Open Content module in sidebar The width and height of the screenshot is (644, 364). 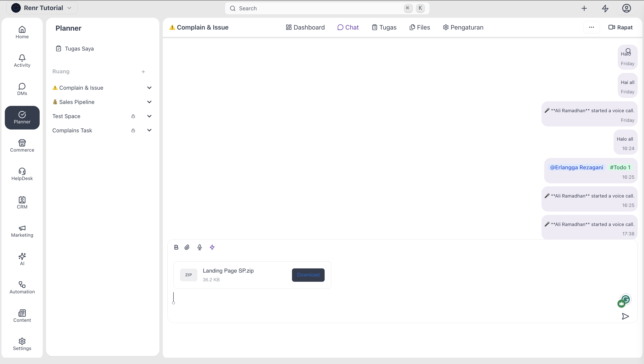click(x=22, y=316)
